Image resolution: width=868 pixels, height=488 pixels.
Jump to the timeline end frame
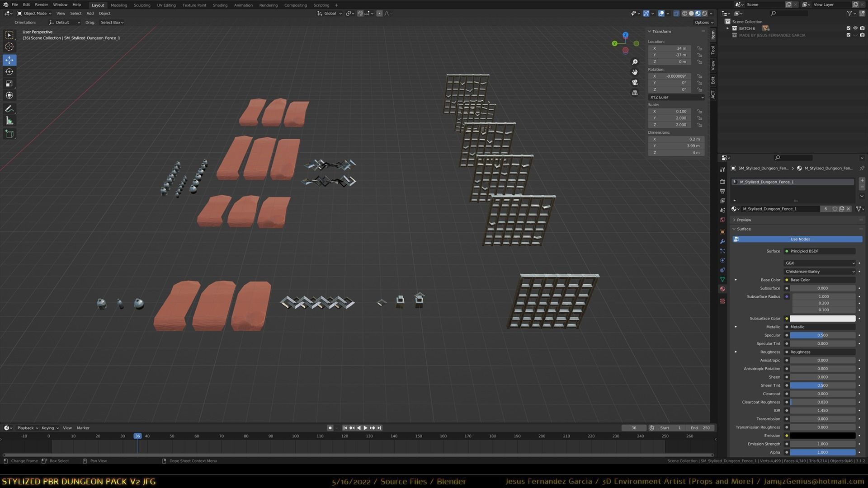click(x=379, y=428)
